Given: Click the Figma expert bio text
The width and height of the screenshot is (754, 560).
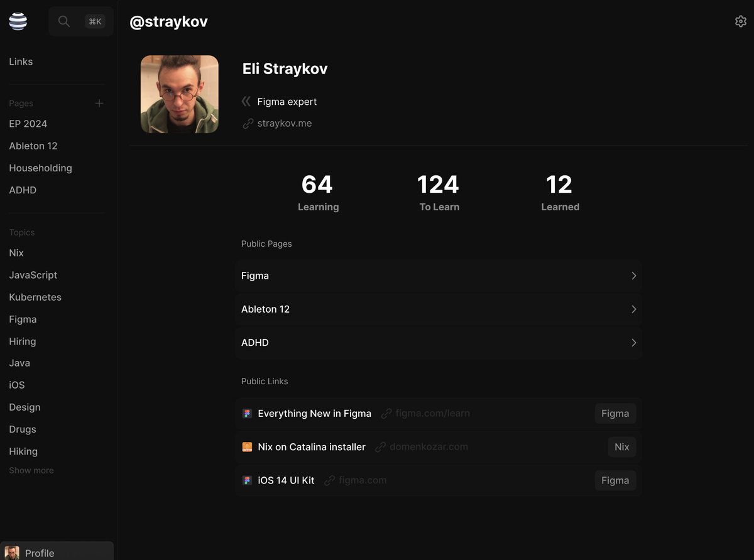Looking at the screenshot, I should [287, 102].
